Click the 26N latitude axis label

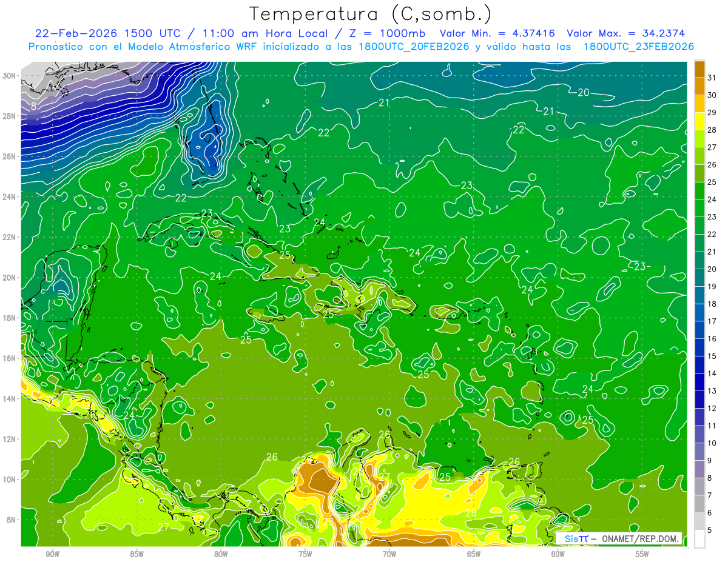coord(10,156)
